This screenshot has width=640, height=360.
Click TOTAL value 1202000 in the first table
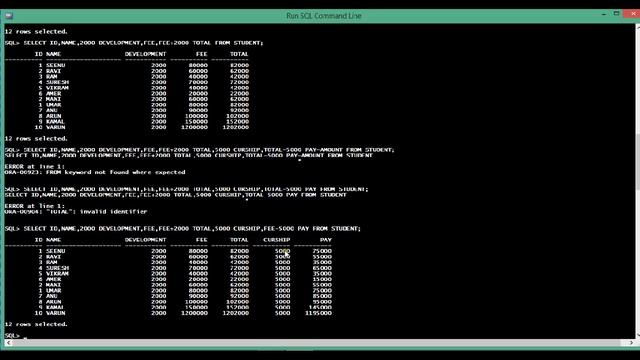[236, 127]
